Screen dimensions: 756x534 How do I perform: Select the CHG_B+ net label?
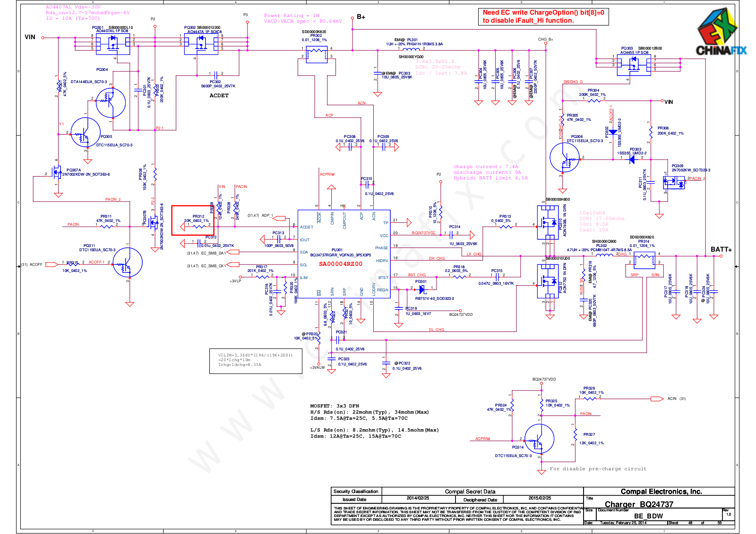coord(545,40)
